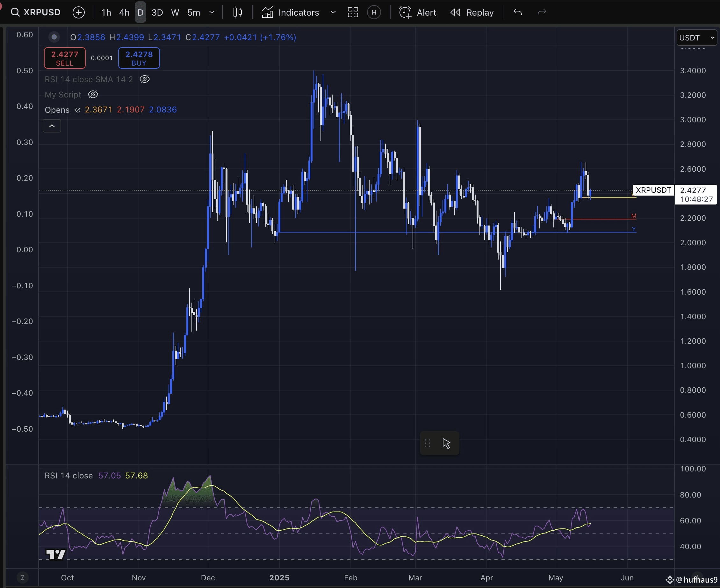This screenshot has height=588, width=720.
Task: Click the 10:48:27 countdown timer
Action: (x=696, y=199)
